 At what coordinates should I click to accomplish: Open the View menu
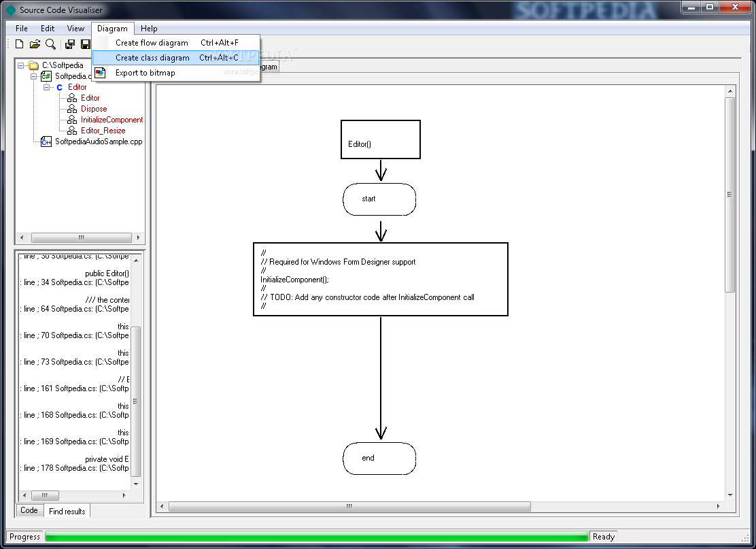click(x=75, y=29)
